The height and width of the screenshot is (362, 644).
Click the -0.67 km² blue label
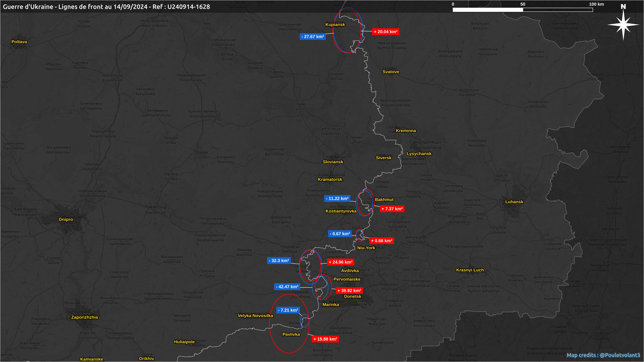pos(340,234)
